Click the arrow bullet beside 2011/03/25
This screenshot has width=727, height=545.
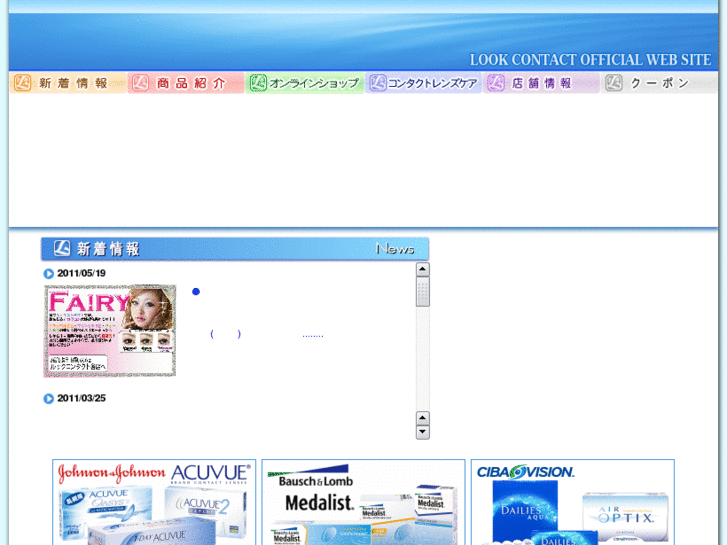point(49,399)
